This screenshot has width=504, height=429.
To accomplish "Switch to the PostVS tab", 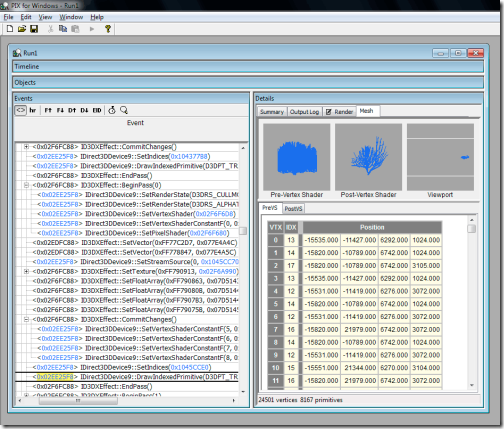I will click(293, 208).
